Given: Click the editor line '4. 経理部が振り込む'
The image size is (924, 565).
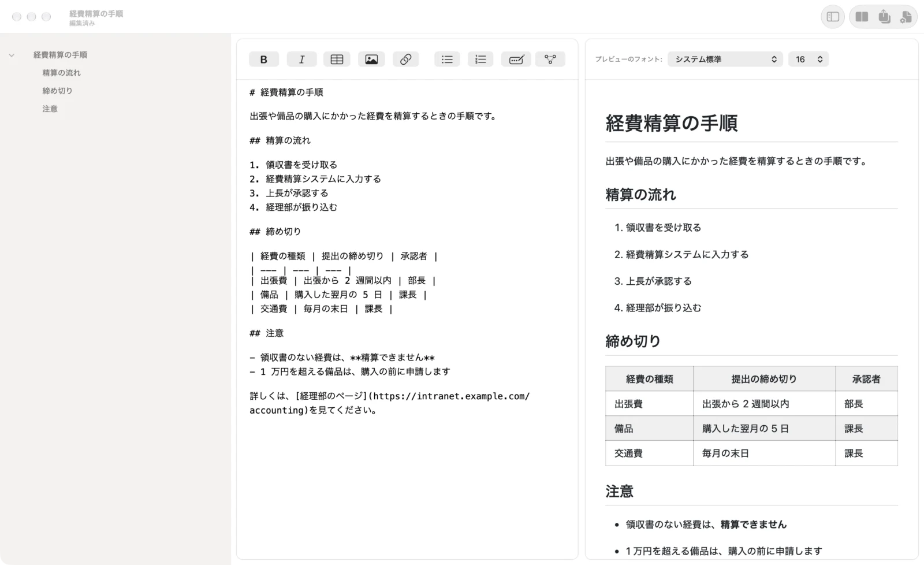Looking at the screenshot, I should pos(293,207).
